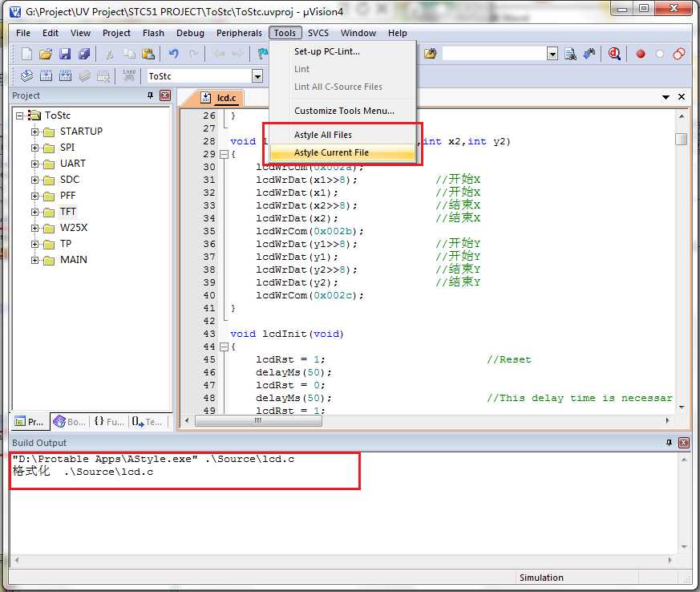The image size is (700, 592).
Task: Expand the W25X group
Action: pos(34,228)
